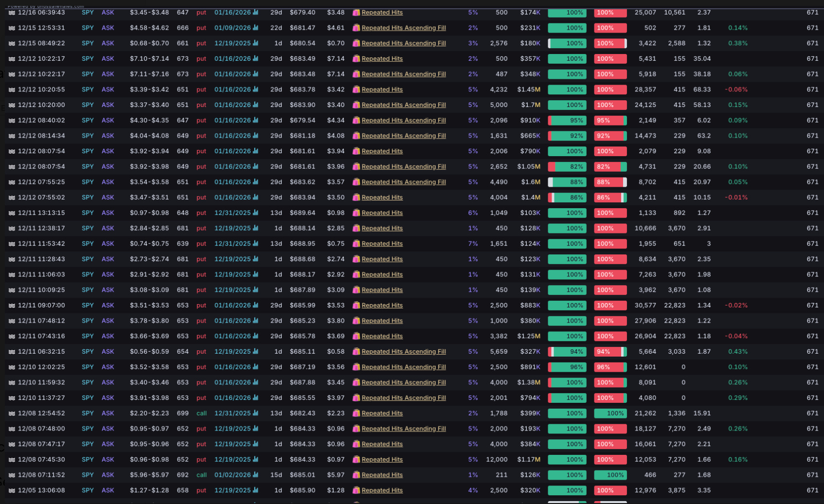Select the 0.43% change value

point(738,351)
